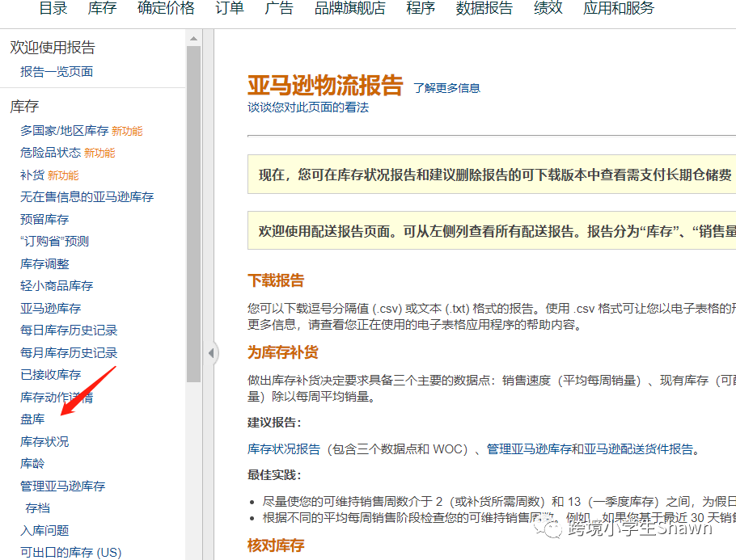Open the 库存 top navigation menu
The image size is (736, 560).
102,8
